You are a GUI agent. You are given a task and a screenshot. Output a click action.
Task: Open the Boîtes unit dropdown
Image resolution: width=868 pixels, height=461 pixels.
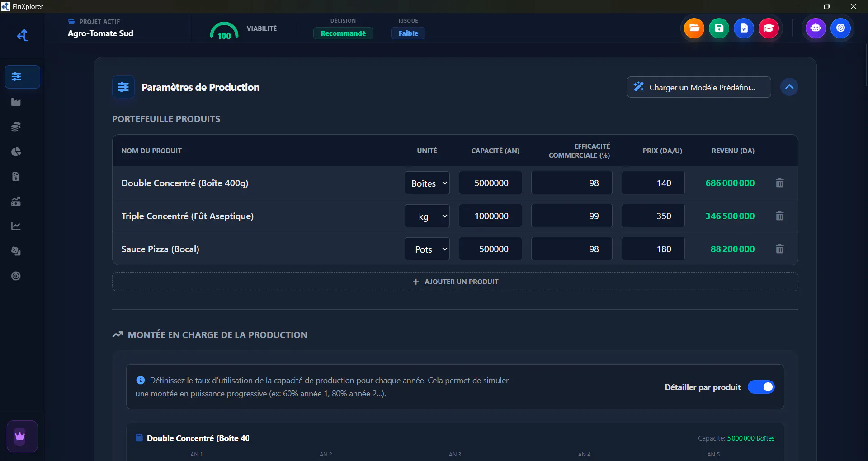tap(427, 183)
